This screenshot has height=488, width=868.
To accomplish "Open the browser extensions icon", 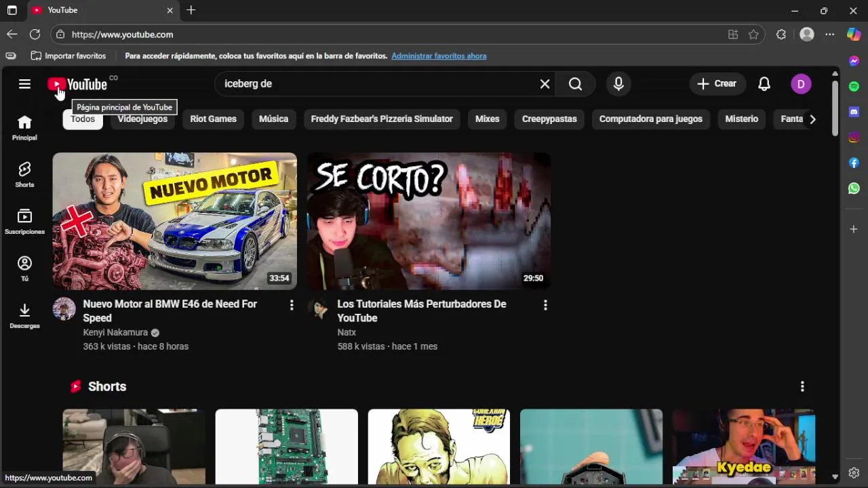I will coord(781,35).
